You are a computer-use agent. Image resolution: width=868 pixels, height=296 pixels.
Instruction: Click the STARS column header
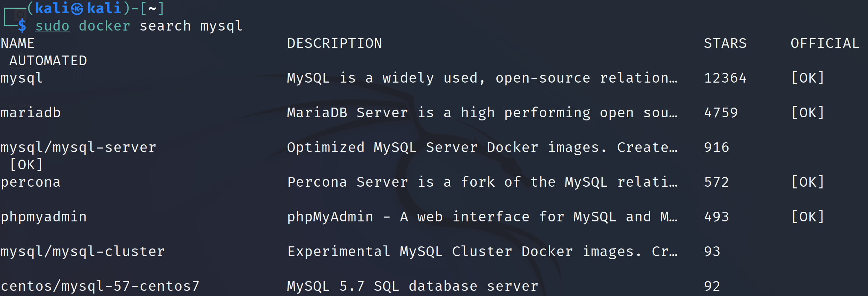pos(725,43)
